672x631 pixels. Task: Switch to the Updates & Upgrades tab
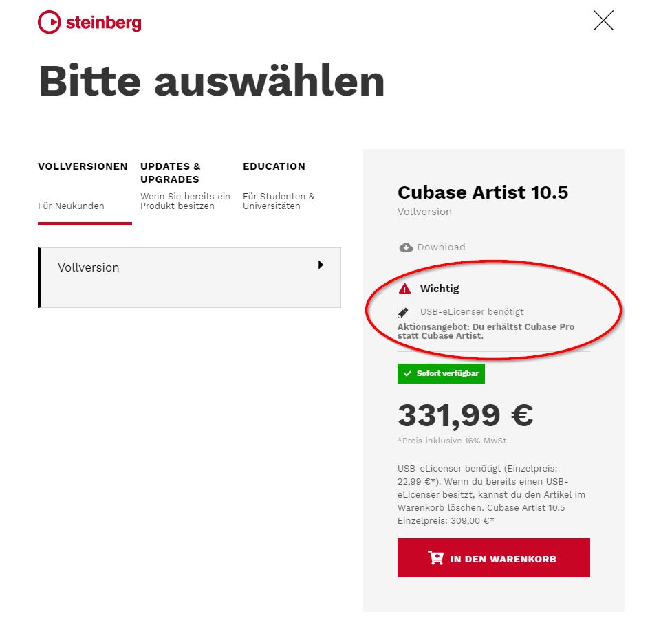point(170,173)
